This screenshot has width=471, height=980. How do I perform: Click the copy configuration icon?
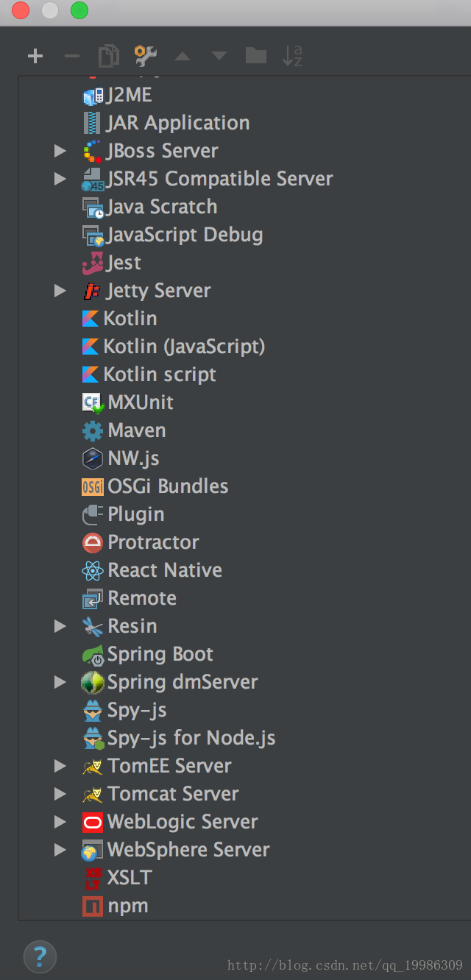coord(108,56)
